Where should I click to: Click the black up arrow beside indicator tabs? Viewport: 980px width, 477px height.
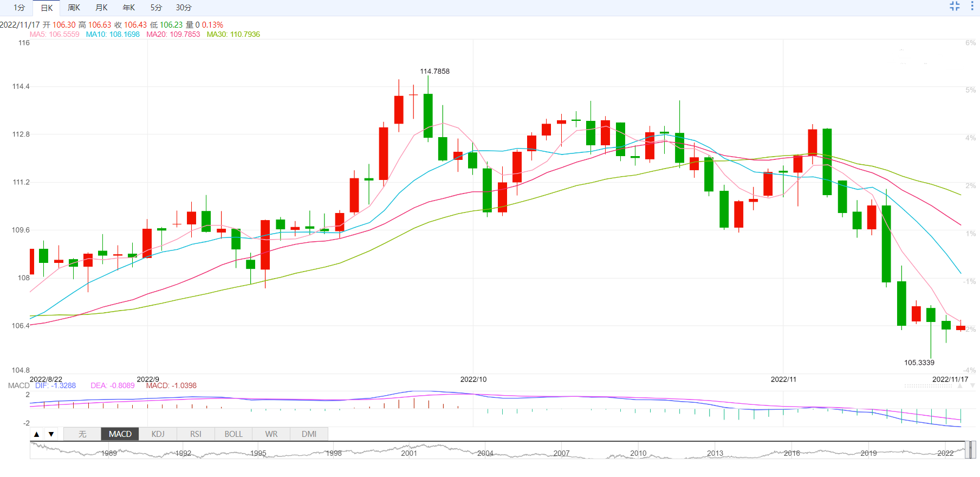coord(37,434)
